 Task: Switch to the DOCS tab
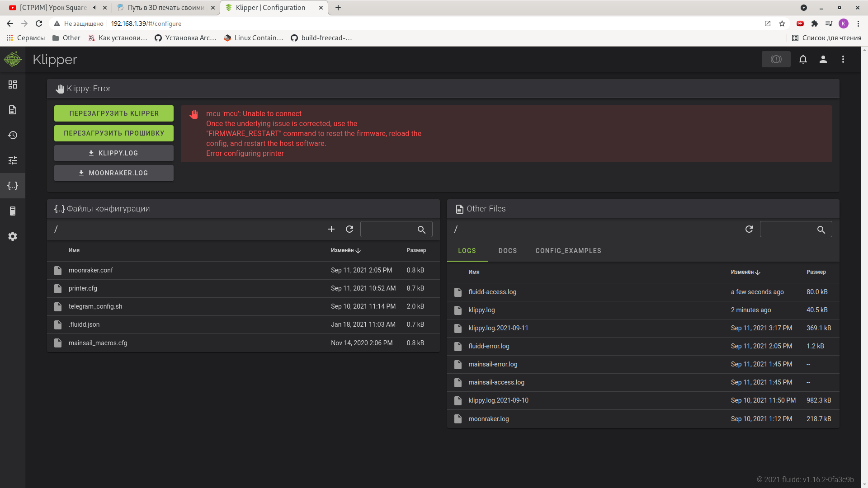click(507, 251)
